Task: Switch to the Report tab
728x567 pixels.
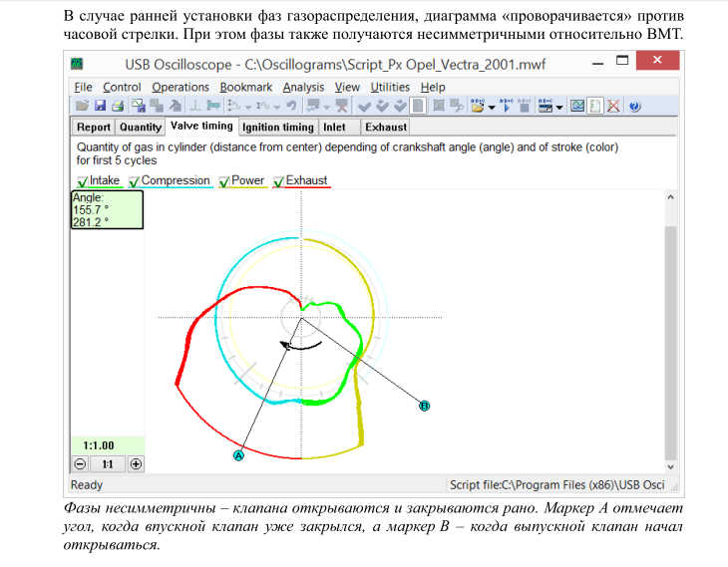Action: click(x=94, y=128)
